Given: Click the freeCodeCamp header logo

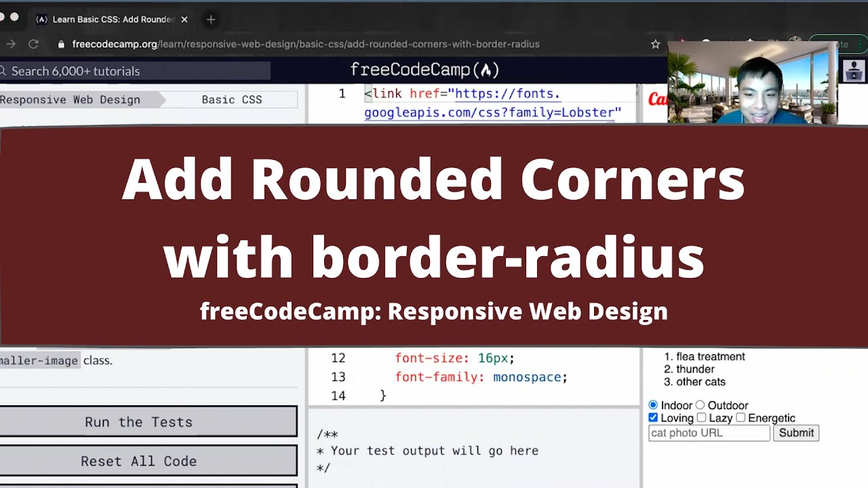Looking at the screenshot, I should point(425,70).
